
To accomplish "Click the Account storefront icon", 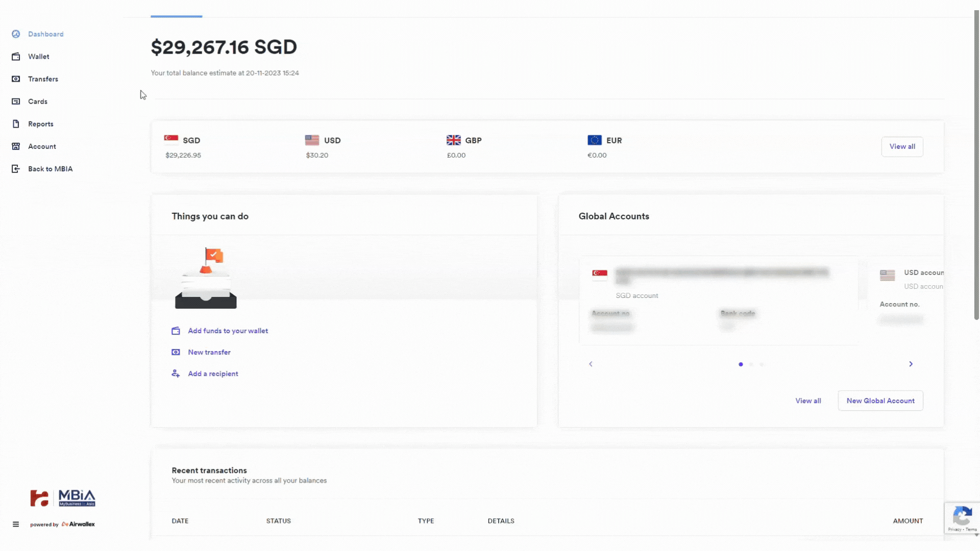I will [x=16, y=146].
